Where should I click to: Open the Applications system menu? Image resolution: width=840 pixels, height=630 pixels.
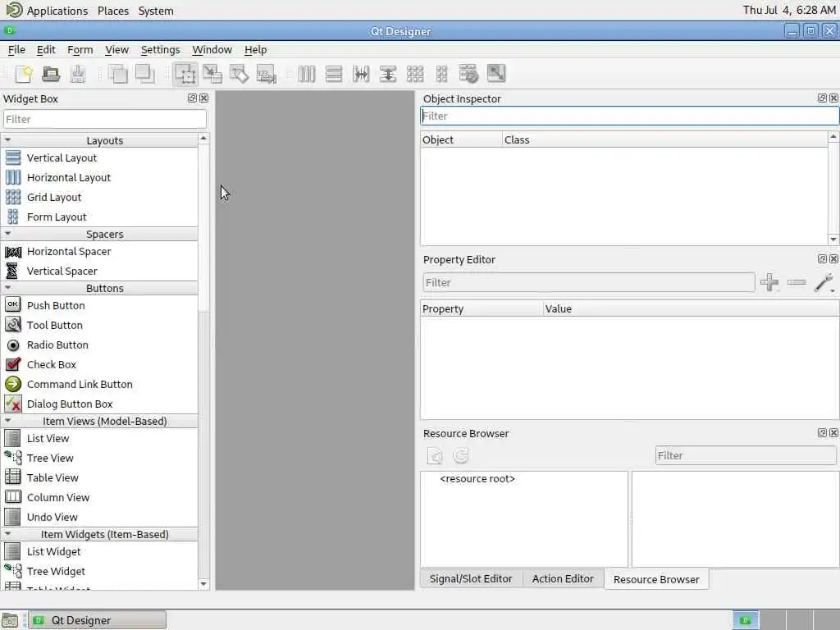pyautogui.click(x=57, y=11)
